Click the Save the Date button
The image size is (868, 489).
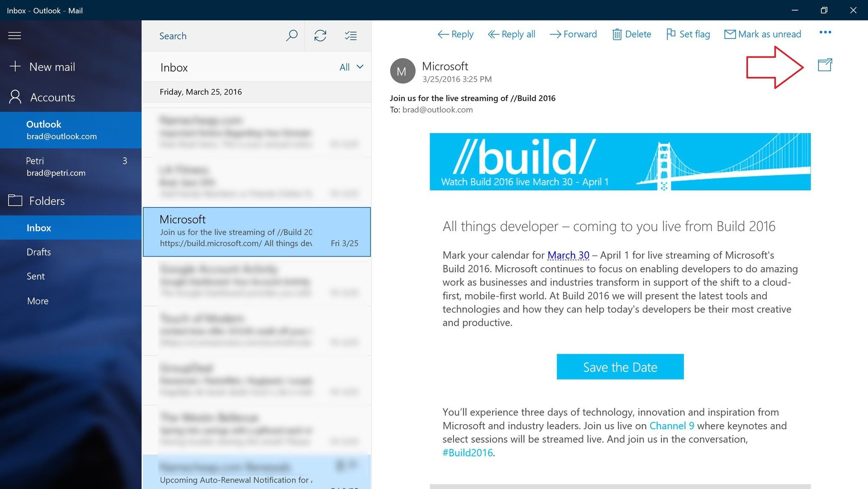coord(620,366)
